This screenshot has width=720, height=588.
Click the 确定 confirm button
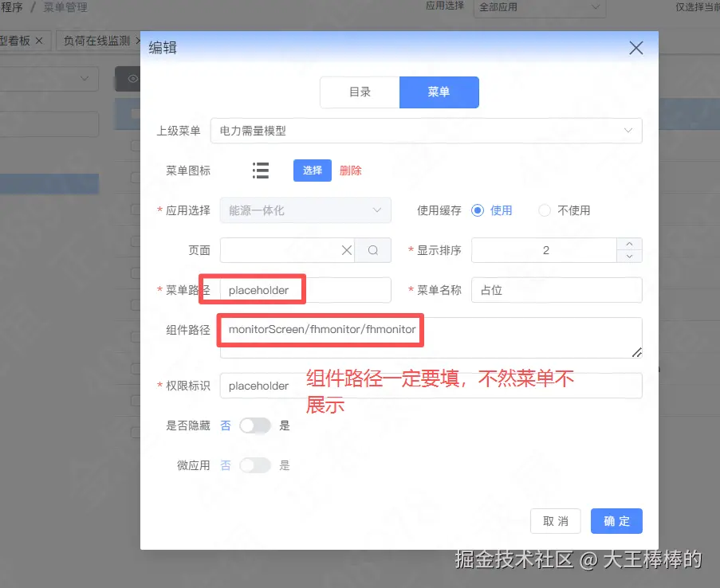pos(616,521)
